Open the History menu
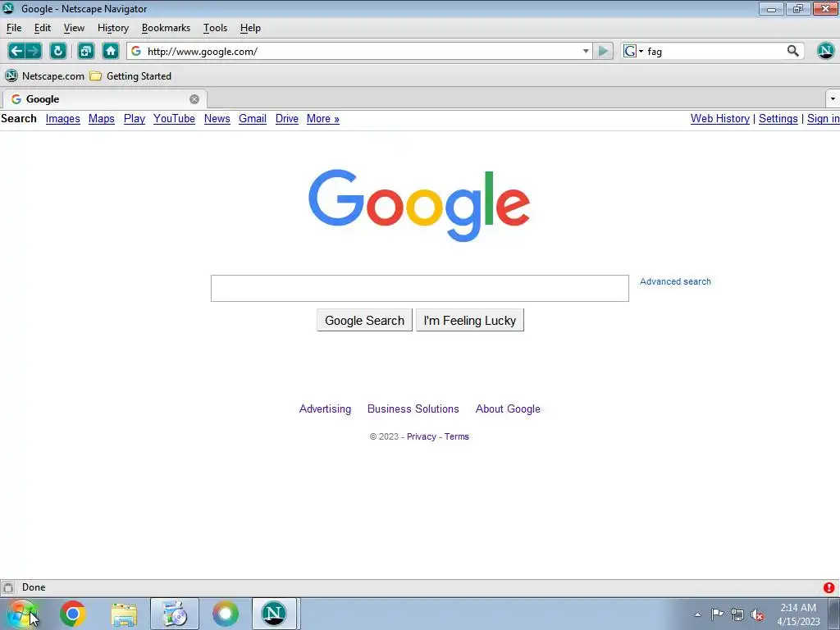Viewport: 840px width, 630px height. (x=113, y=28)
